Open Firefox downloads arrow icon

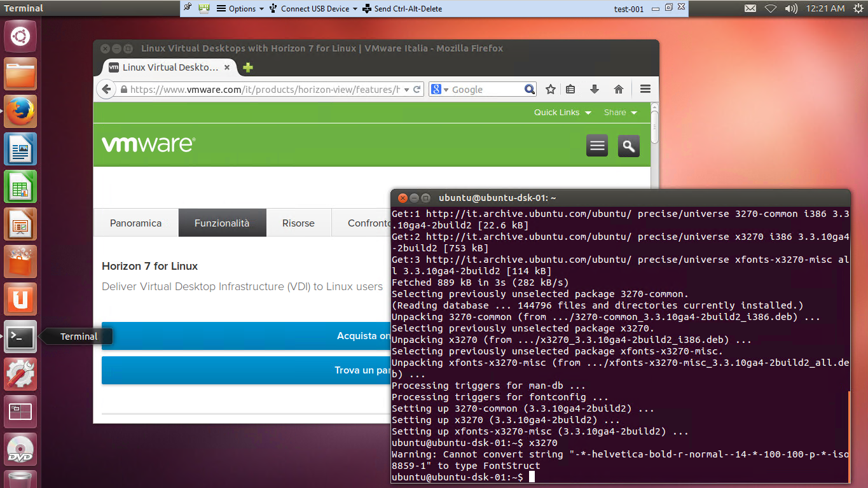[x=595, y=90]
